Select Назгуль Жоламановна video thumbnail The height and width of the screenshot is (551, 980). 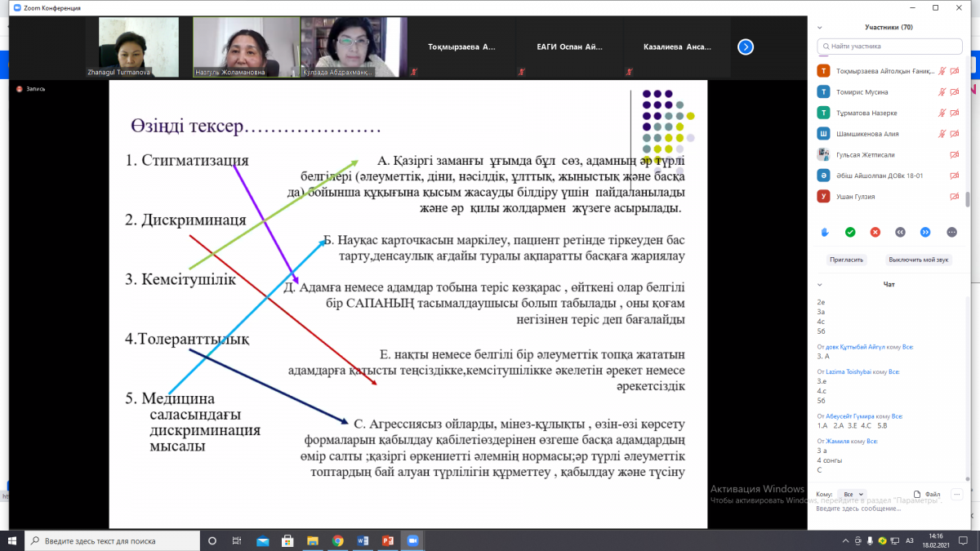pos(244,47)
